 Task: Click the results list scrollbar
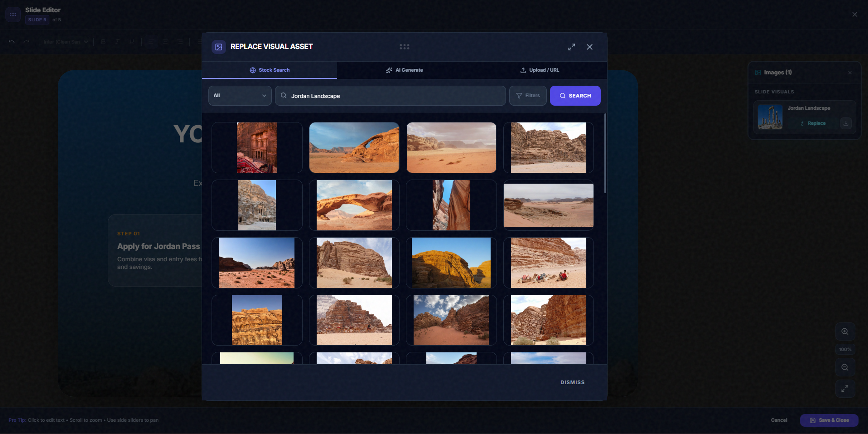coord(605,153)
